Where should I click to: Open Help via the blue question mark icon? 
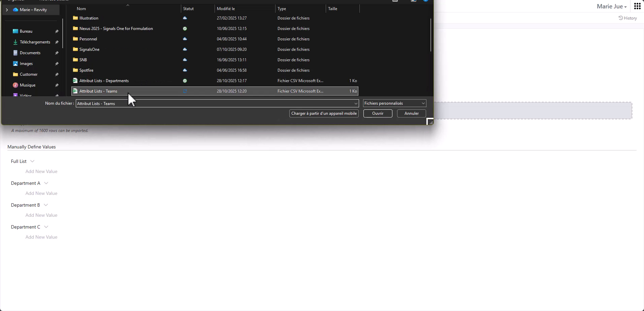(x=426, y=1)
